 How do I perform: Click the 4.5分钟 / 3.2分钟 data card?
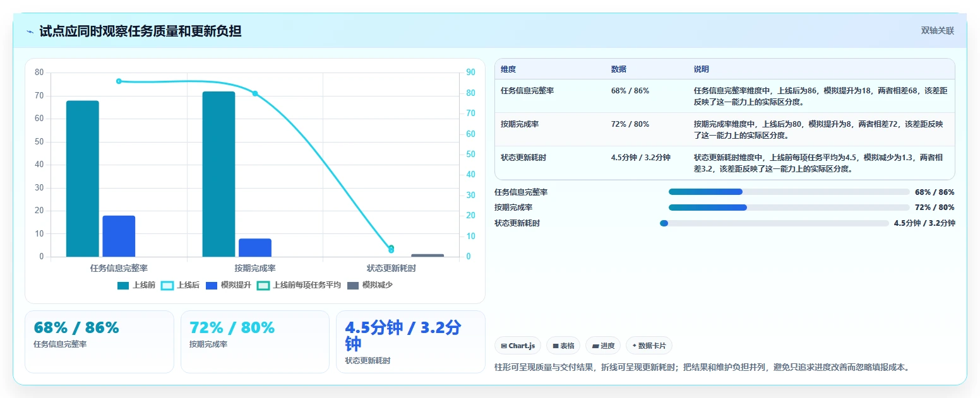410,341
